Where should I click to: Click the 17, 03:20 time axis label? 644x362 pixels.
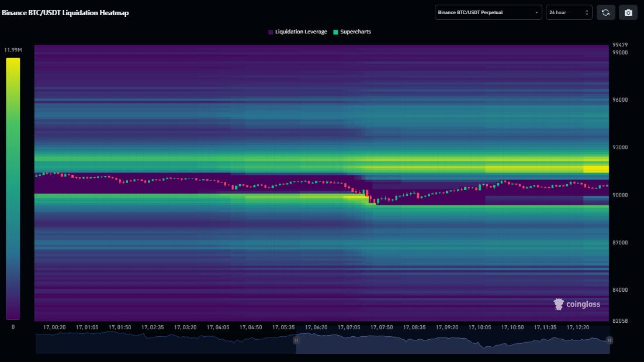[x=185, y=327]
